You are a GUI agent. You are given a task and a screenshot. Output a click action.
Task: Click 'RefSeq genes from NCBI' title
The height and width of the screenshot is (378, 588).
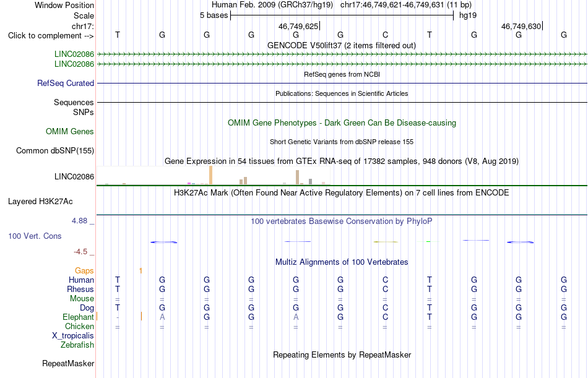pyautogui.click(x=342, y=74)
